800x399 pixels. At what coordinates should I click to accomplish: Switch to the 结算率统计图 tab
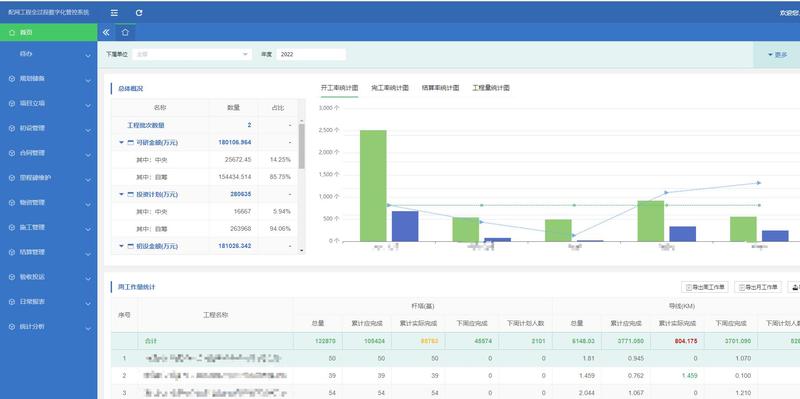coord(440,88)
